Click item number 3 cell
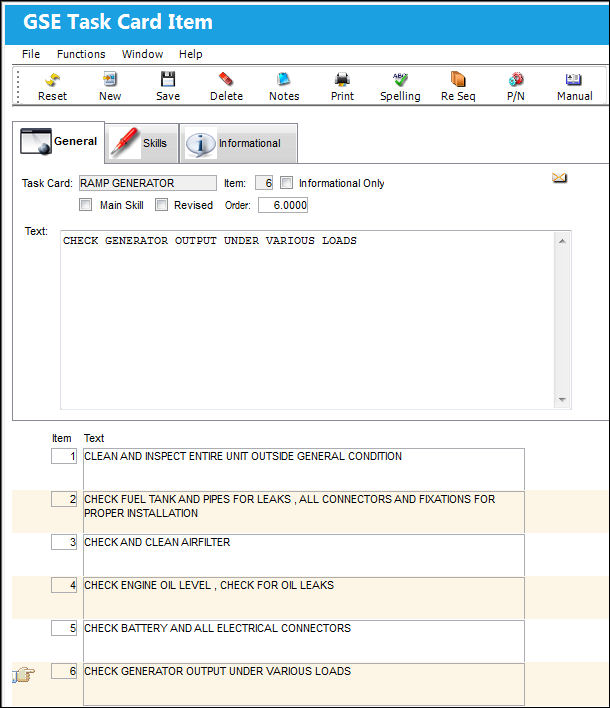Image resolution: width=610 pixels, height=708 pixels. (x=64, y=542)
